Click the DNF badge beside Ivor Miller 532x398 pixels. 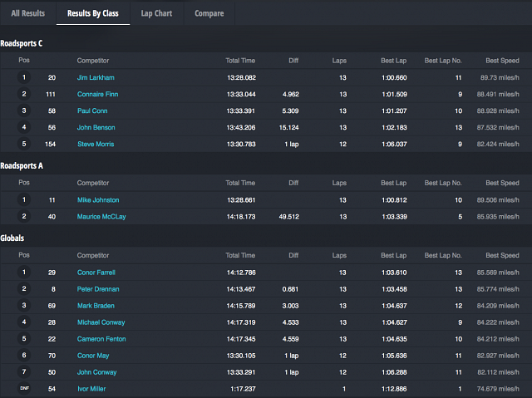(24, 388)
